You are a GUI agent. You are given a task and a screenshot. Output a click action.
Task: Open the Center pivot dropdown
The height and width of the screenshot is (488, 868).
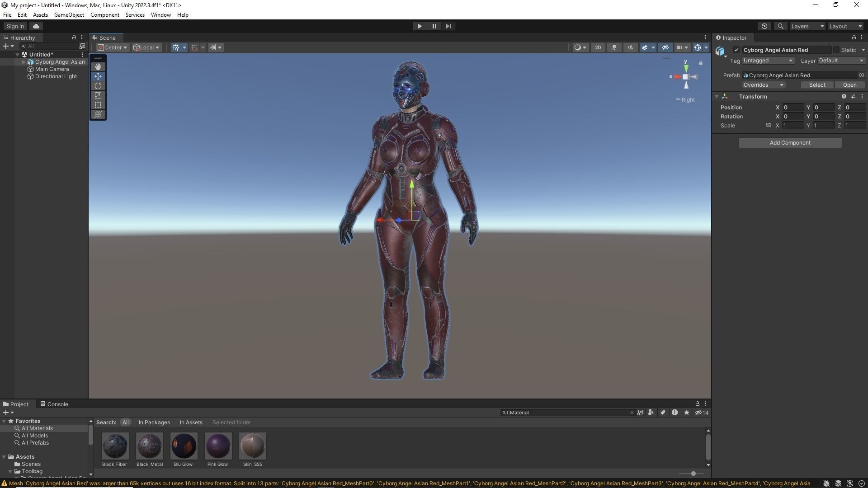pos(112,47)
